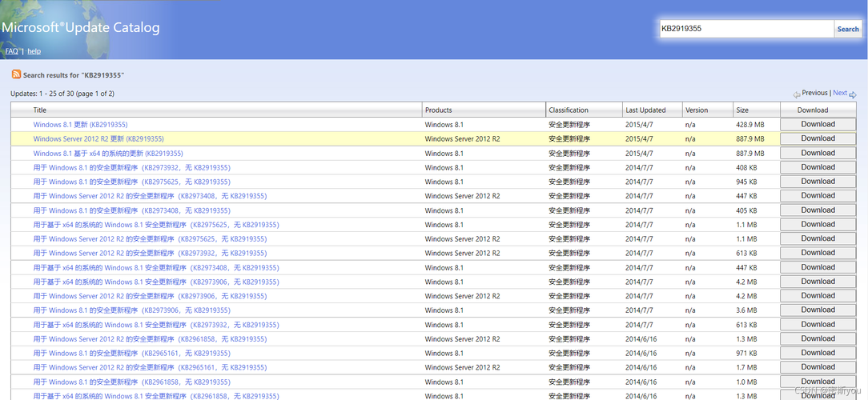Download the highlighted Windows Server 2012 R2 update

tap(818, 138)
